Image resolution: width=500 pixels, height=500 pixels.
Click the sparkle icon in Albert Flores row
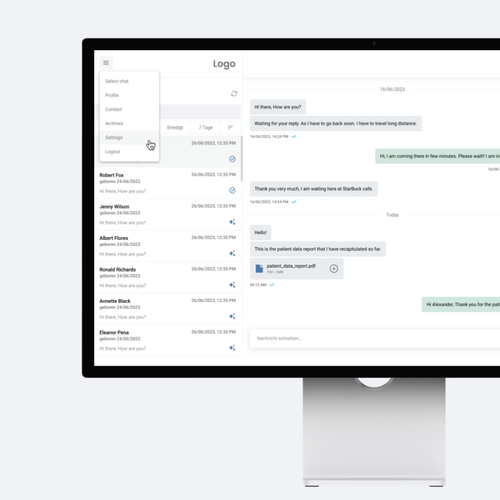(x=232, y=253)
